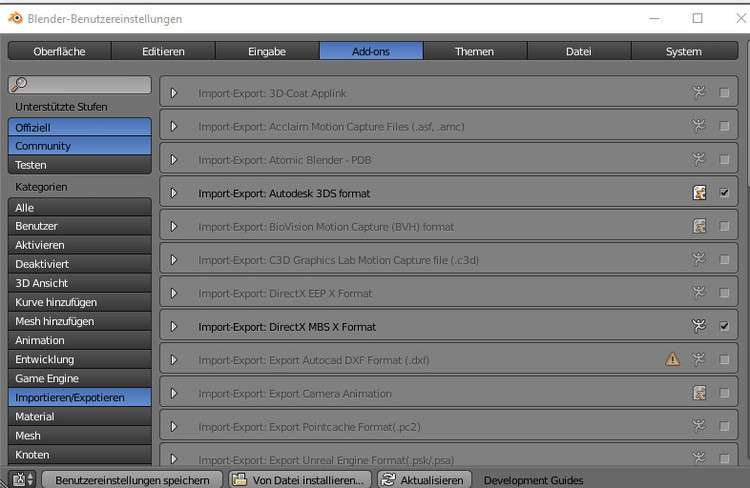Click the official Blender icon on Autodesk 3DS format row
Image resolution: width=750 pixels, height=488 pixels.
click(699, 193)
